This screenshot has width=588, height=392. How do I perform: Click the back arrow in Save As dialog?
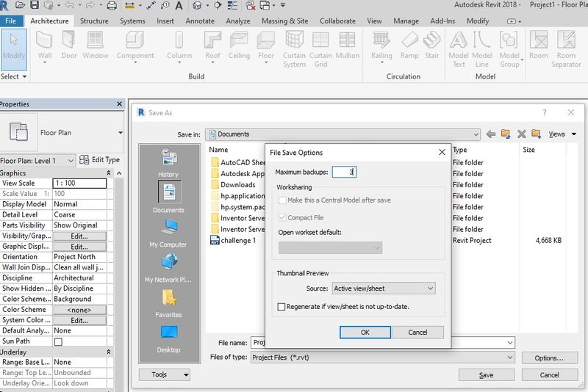click(490, 134)
